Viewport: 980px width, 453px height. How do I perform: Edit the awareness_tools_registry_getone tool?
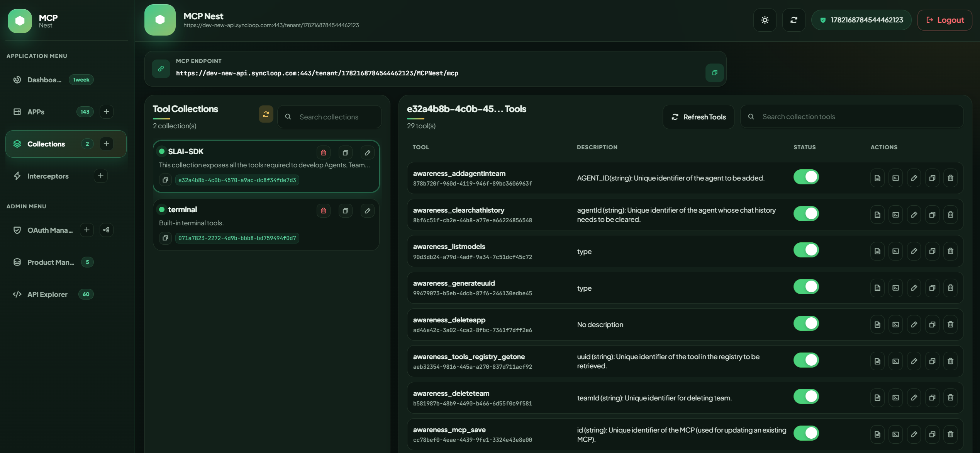[x=914, y=361]
